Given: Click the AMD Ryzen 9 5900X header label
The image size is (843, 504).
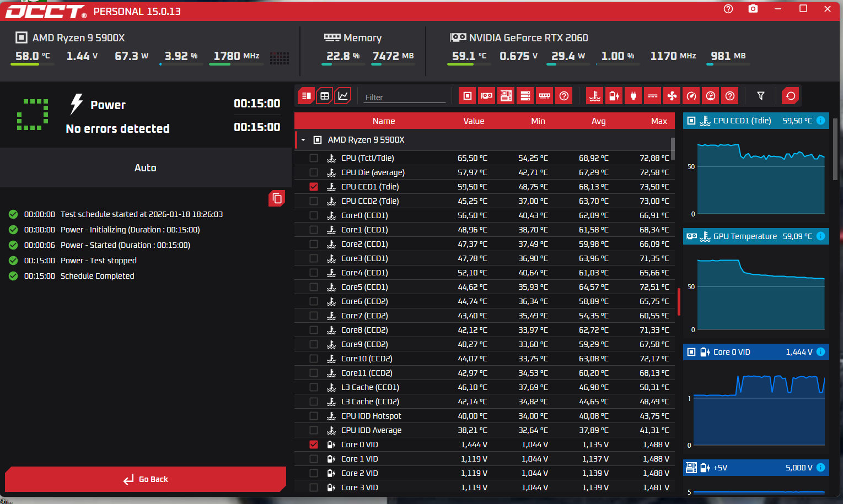Looking at the screenshot, I should (78, 37).
